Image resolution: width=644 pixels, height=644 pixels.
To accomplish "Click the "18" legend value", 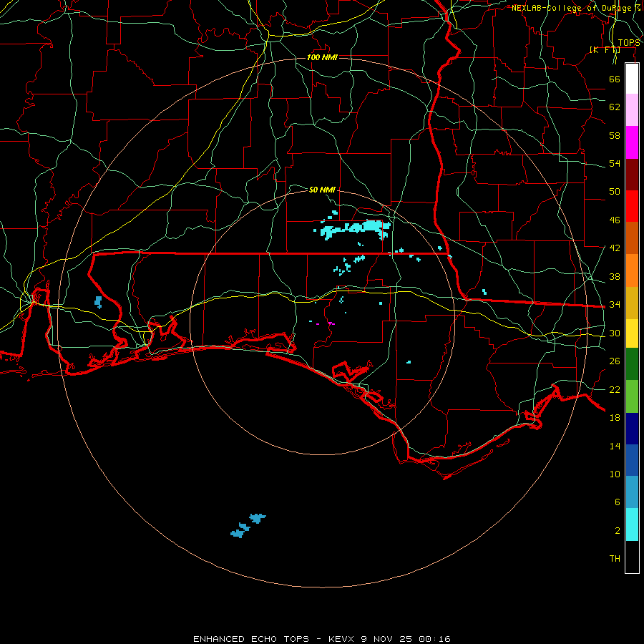I will tap(615, 418).
